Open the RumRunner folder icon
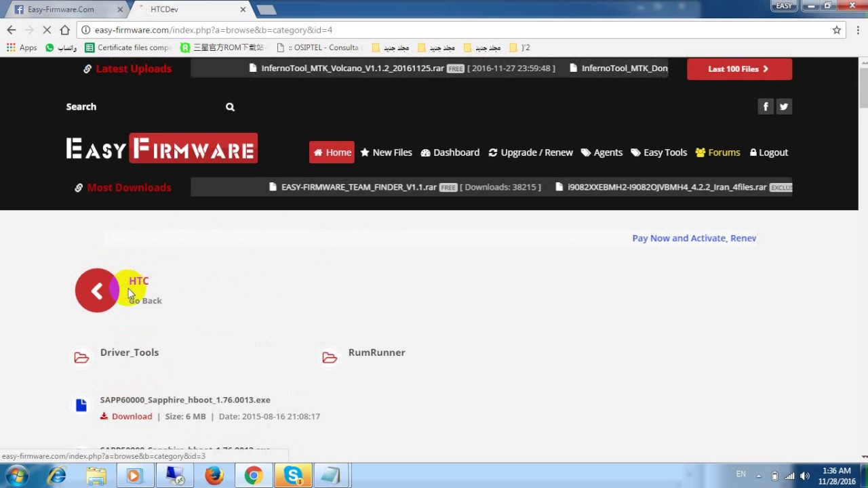The width and height of the screenshot is (868, 488). [x=330, y=358]
